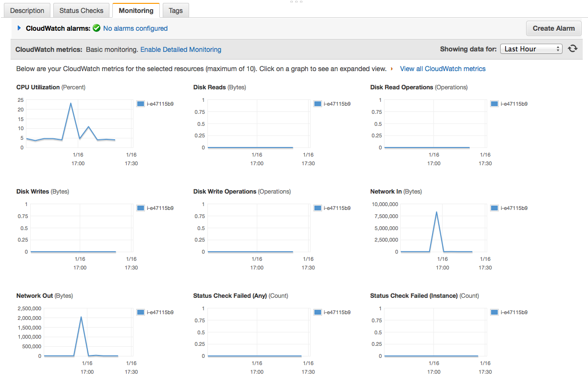
Task: Click the refresh metrics icon
Action: click(x=573, y=49)
